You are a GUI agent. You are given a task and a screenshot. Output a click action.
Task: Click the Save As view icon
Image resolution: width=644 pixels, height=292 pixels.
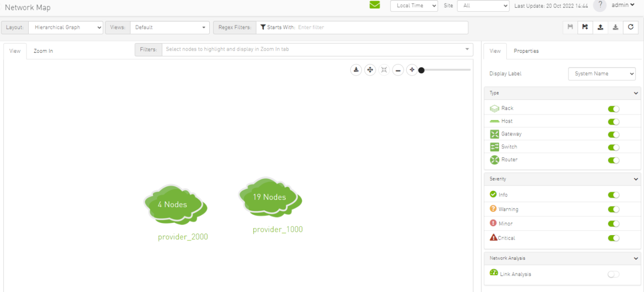[x=585, y=27]
